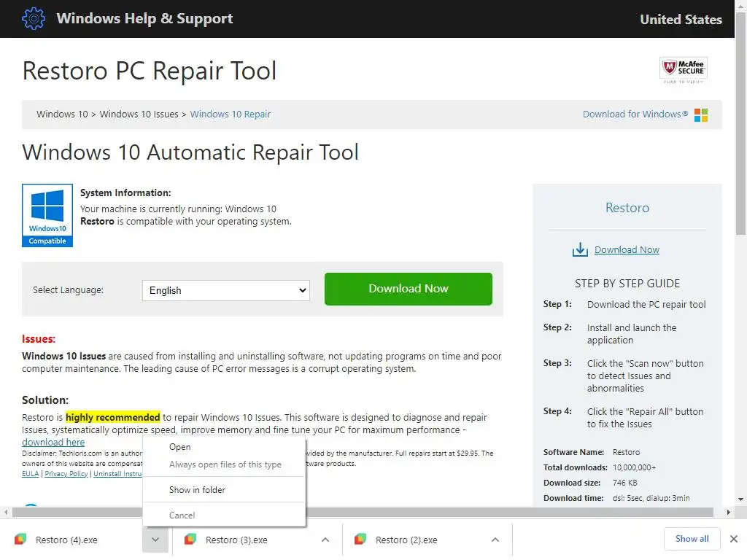Click the horizontal scrollbar thumb
Image resolution: width=747 pixels, height=560 pixels.
click(x=363, y=513)
